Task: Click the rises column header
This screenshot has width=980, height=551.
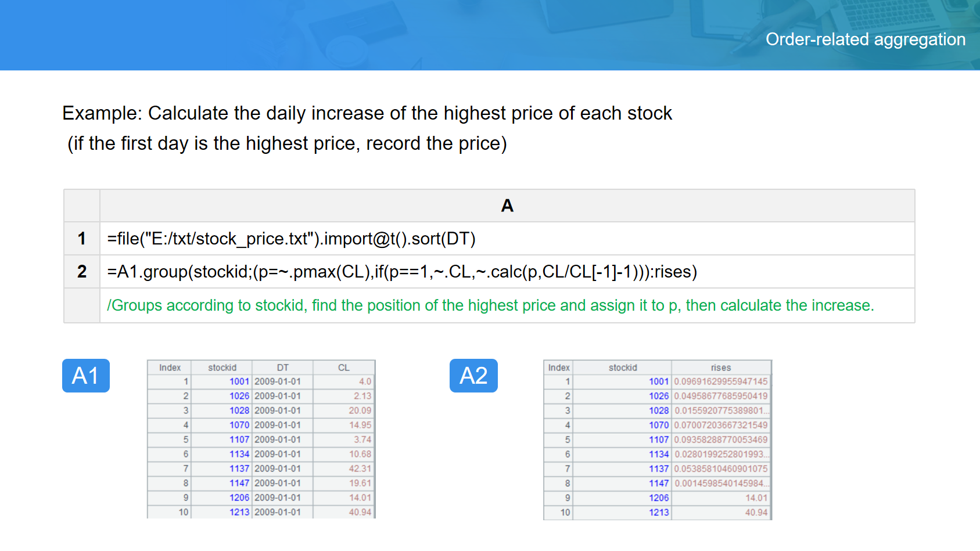Action: pos(721,368)
